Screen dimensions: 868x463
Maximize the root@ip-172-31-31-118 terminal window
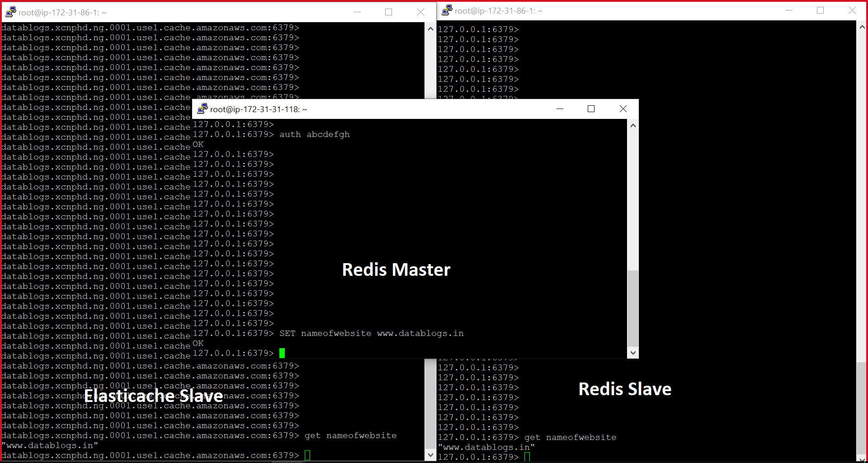coord(591,109)
